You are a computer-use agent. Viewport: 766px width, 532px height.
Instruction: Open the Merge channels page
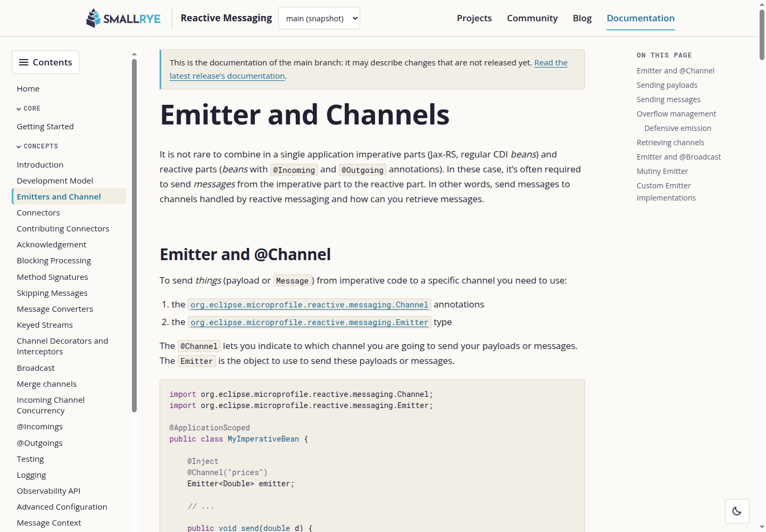click(x=46, y=384)
